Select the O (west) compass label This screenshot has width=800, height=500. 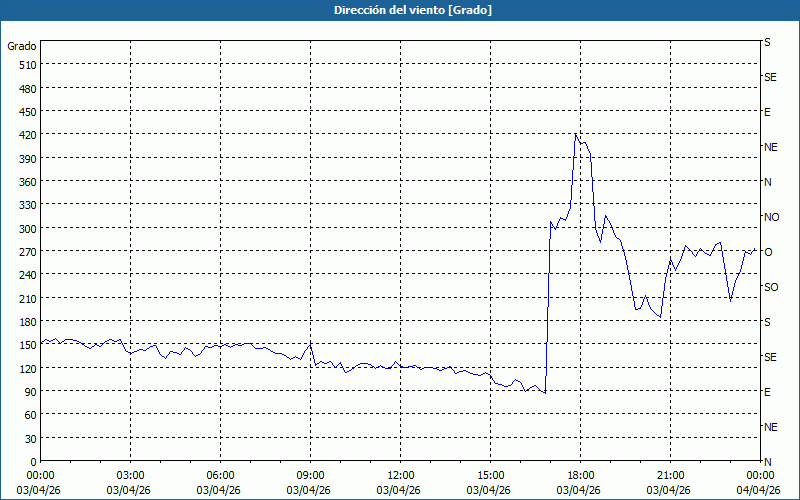768,252
